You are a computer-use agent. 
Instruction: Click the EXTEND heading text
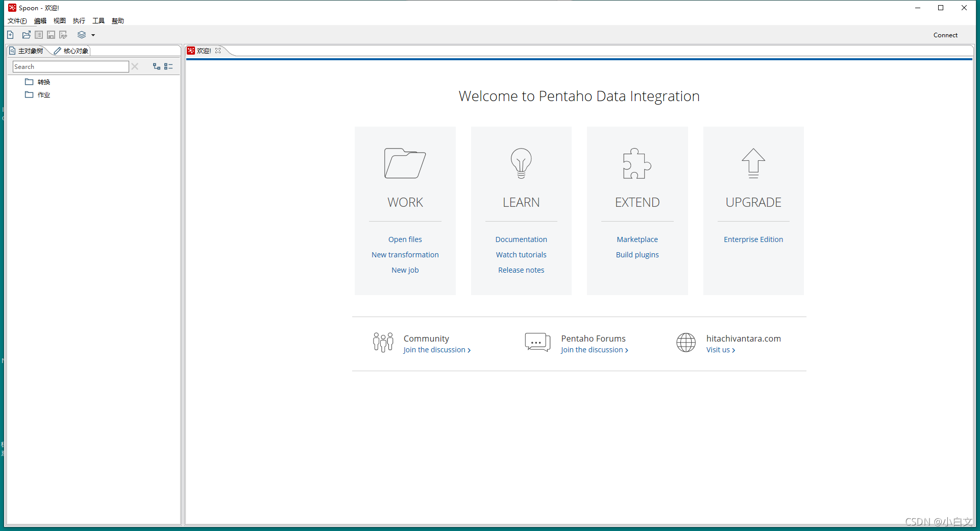coord(637,203)
